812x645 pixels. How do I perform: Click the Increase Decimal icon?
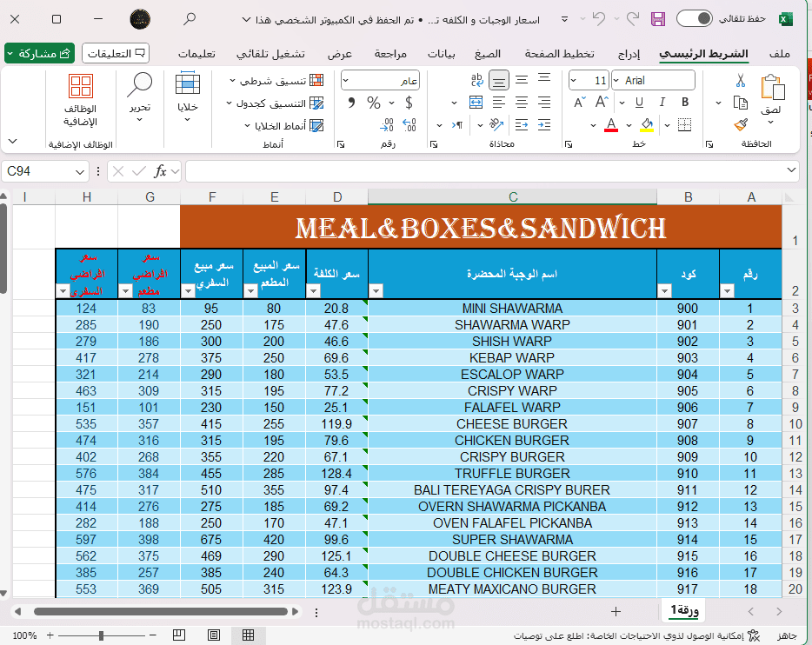(409, 125)
